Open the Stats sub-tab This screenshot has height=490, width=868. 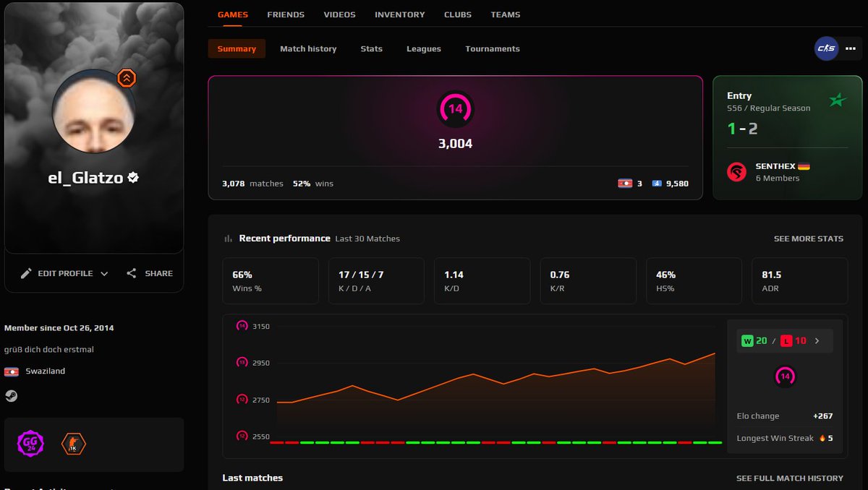(372, 48)
